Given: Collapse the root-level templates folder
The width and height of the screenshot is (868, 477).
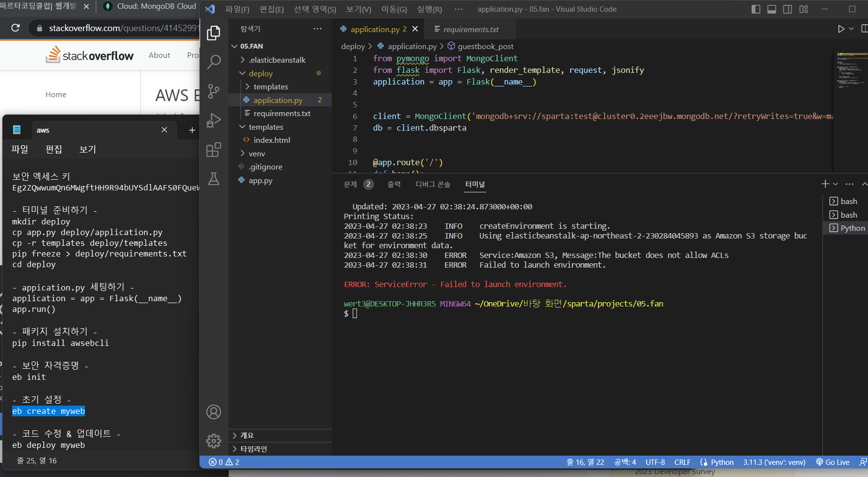Looking at the screenshot, I should pyautogui.click(x=280, y=127).
